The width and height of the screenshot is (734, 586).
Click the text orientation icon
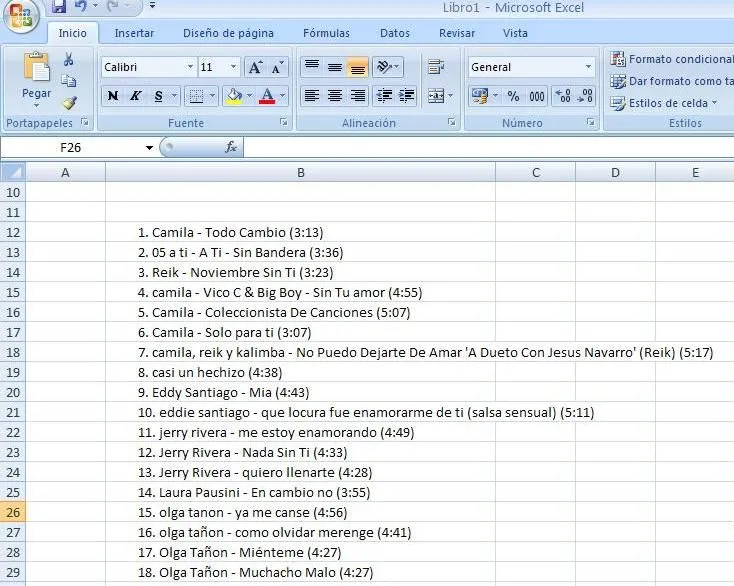point(384,67)
